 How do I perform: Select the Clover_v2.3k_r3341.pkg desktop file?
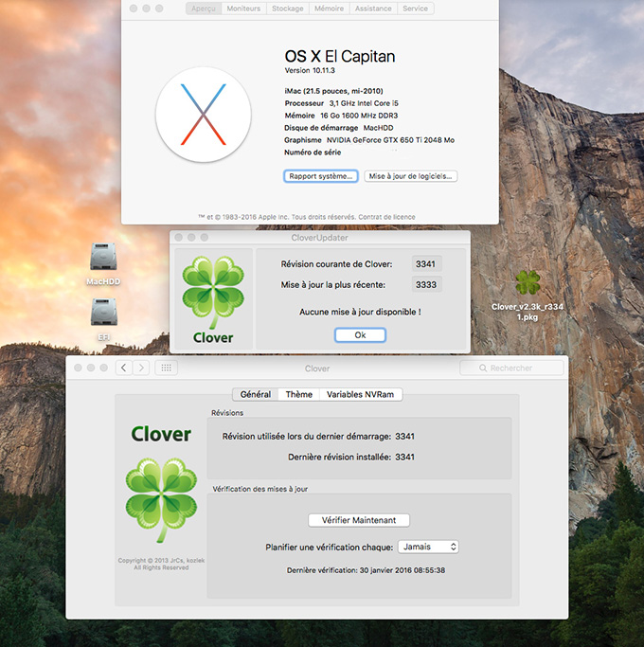(x=528, y=282)
